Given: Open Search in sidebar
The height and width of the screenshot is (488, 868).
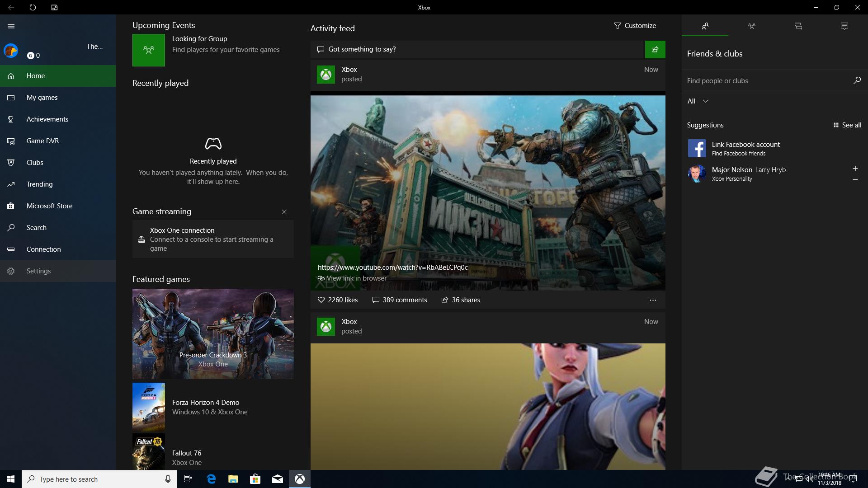Looking at the screenshot, I should (58, 228).
